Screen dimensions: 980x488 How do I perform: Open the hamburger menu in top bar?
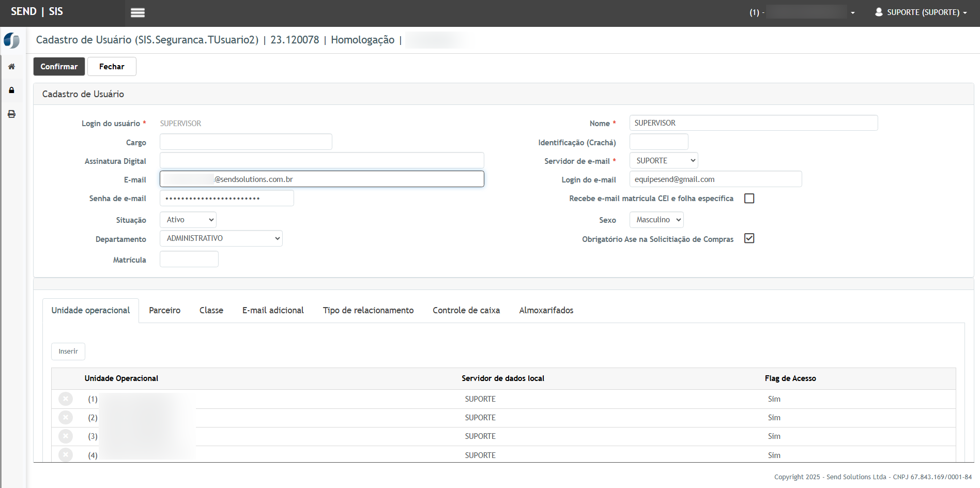pos(137,13)
